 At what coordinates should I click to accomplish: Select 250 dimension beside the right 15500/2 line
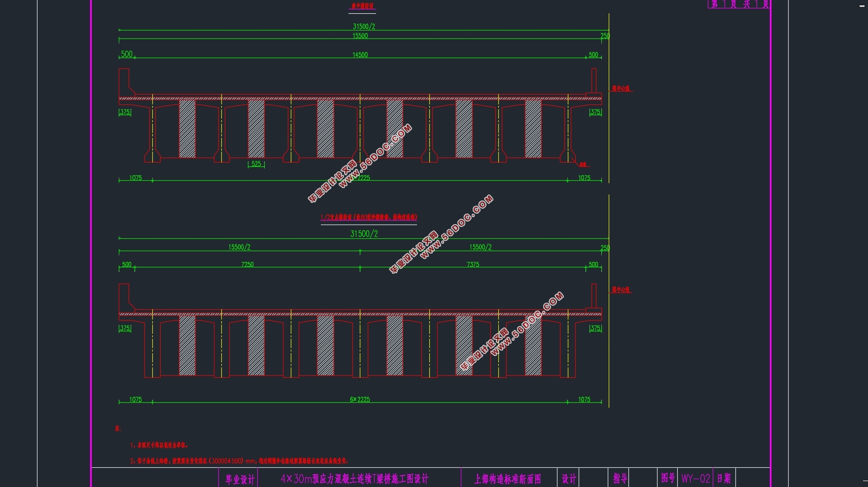[605, 248]
